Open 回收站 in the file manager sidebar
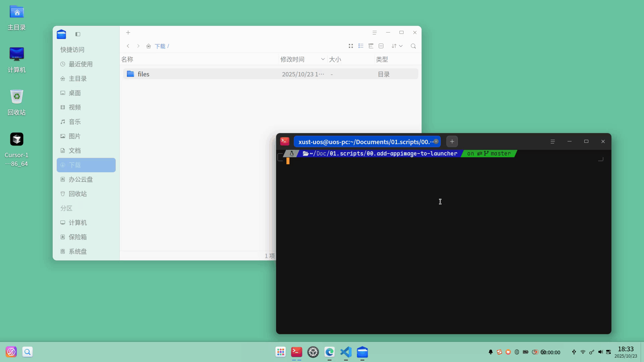This screenshot has height=362, width=644. 86,194
